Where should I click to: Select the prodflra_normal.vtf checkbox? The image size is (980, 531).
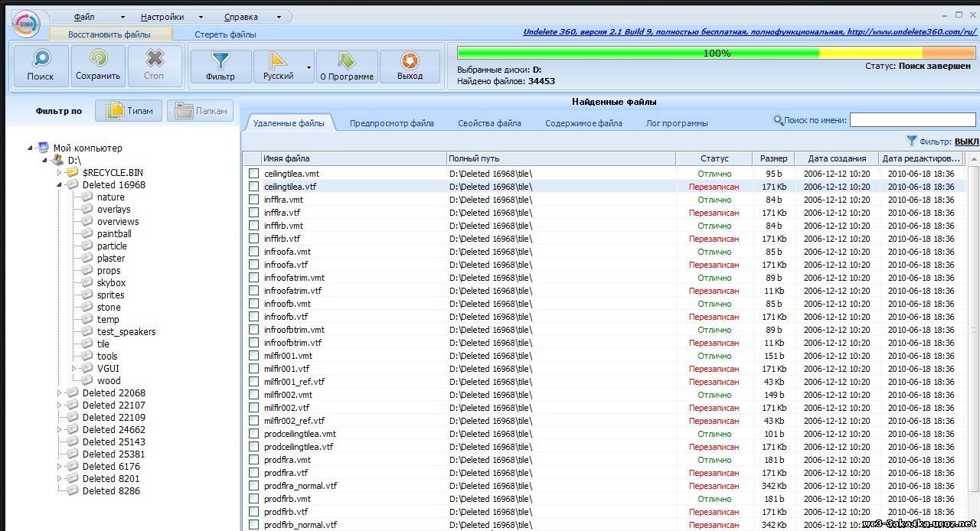click(253, 486)
